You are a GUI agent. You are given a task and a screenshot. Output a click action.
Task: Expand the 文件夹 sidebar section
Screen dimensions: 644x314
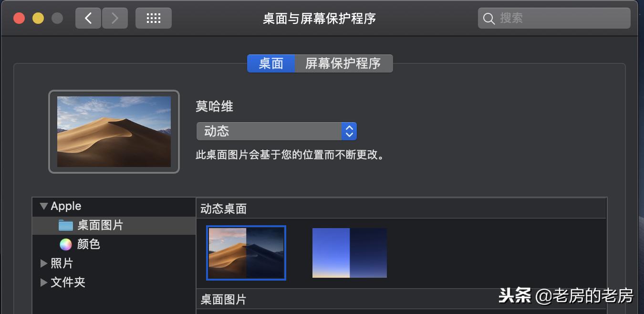(x=43, y=282)
